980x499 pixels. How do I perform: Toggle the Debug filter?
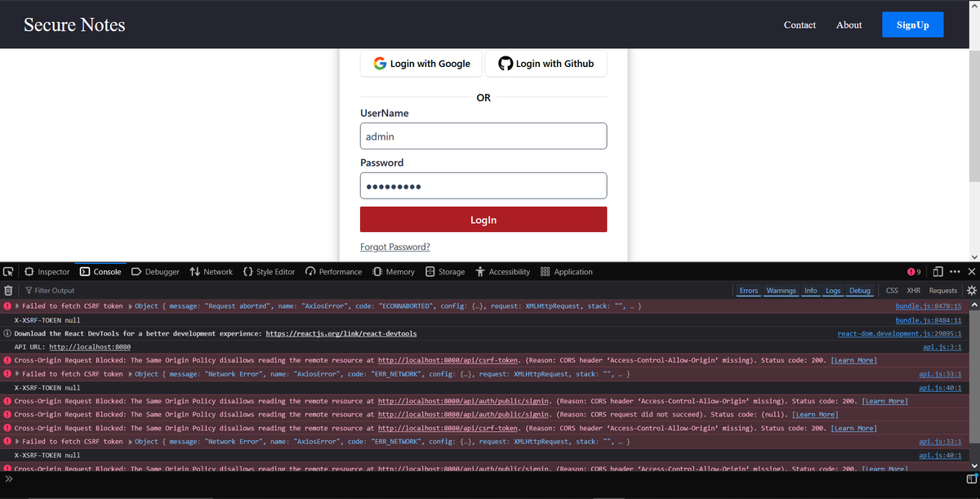860,290
